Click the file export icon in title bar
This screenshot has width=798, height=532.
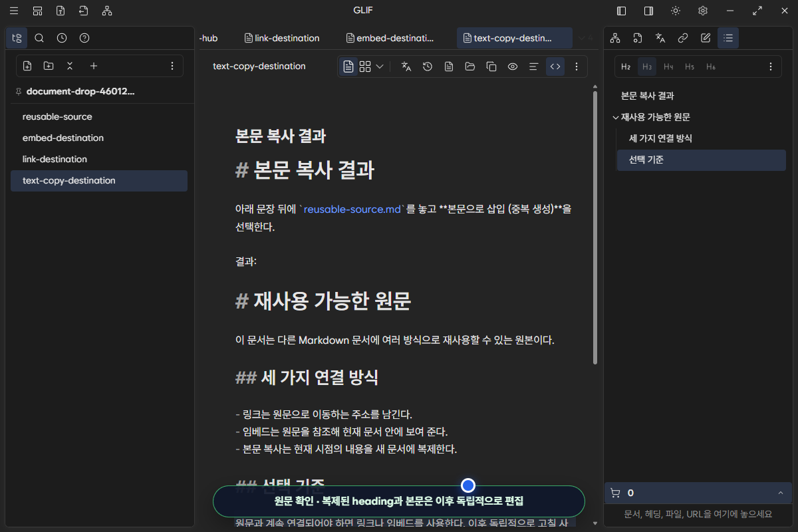pos(61,11)
